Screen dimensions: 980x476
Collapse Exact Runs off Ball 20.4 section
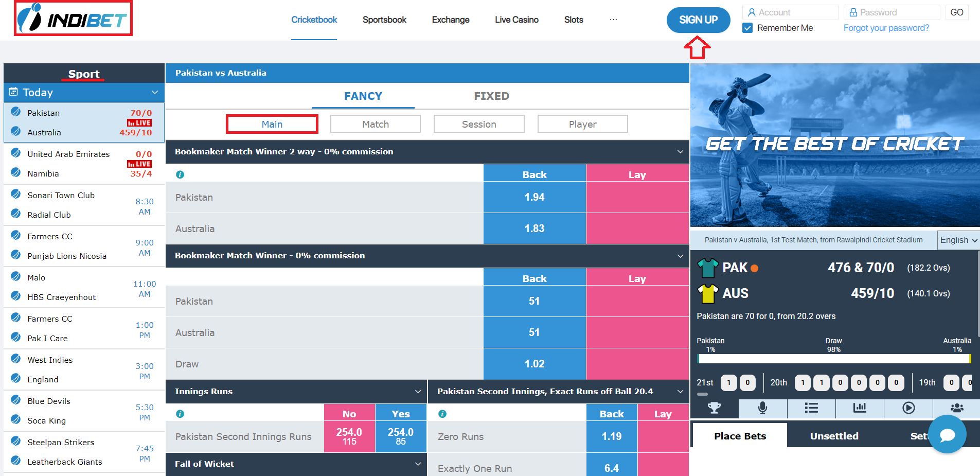(x=680, y=392)
